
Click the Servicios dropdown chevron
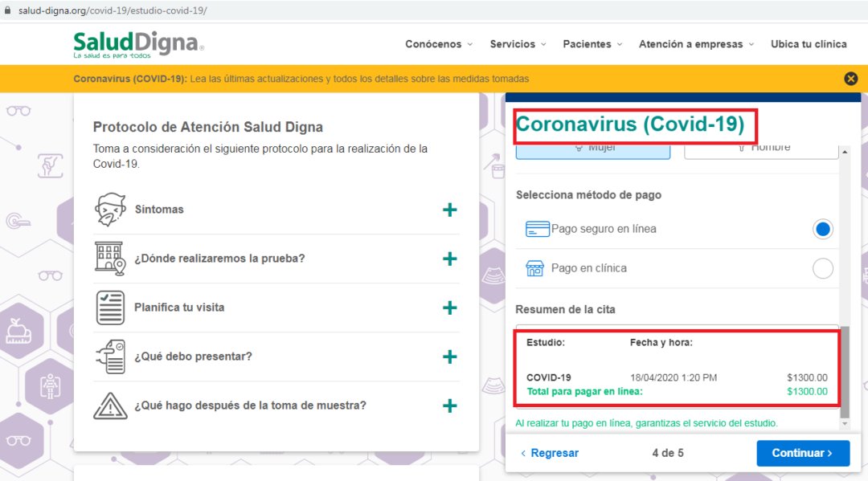(543, 44)
